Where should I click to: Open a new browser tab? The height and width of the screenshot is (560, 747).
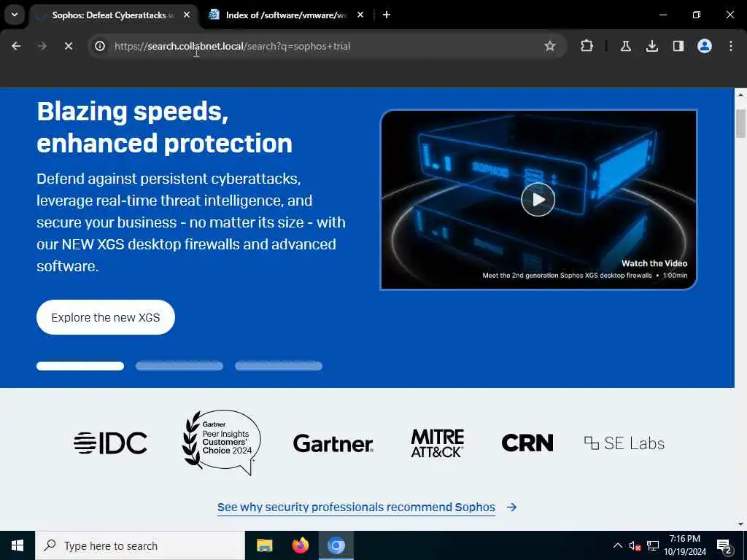(387, 15)
